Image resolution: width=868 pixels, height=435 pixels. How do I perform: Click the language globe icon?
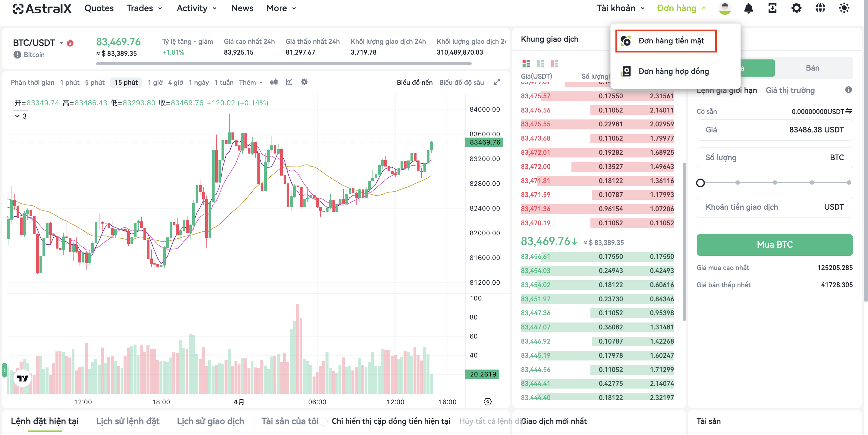point(820,8)
